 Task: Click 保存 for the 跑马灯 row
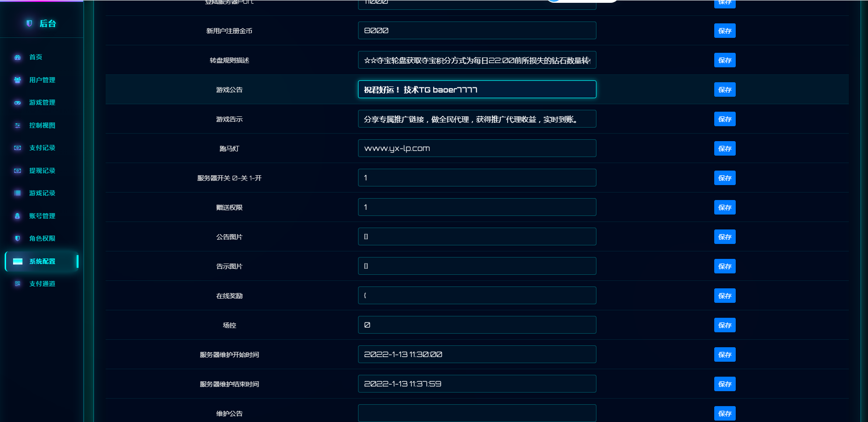[x=725, y=149]
